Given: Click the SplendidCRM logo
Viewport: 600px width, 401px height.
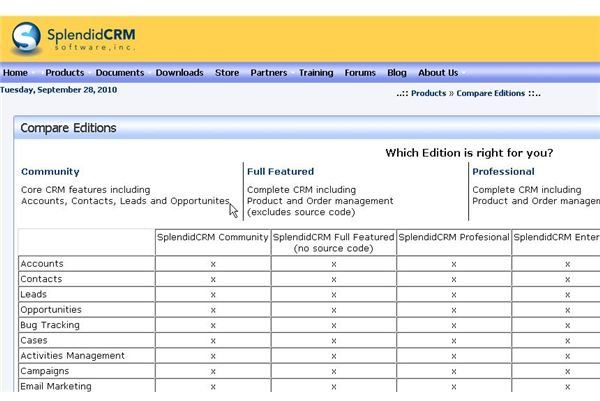Looking at the screenshot, I should click(x=73, y=38).
